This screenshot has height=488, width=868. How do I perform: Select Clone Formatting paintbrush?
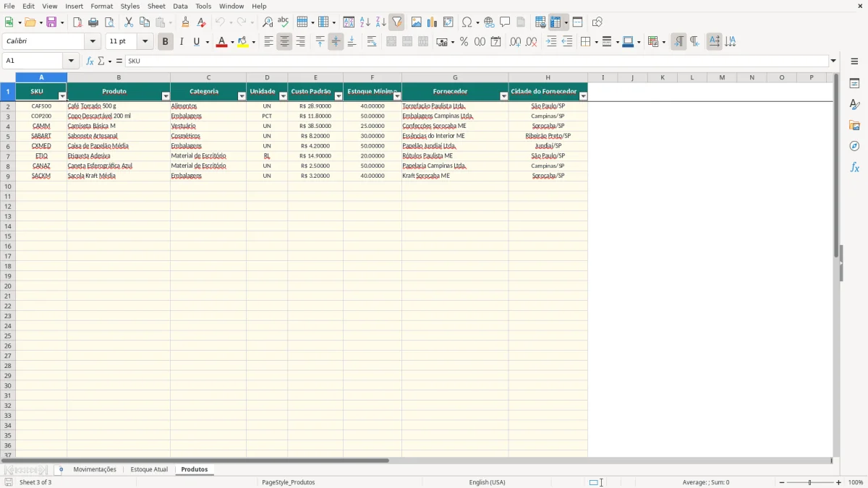tap(185, 22)
